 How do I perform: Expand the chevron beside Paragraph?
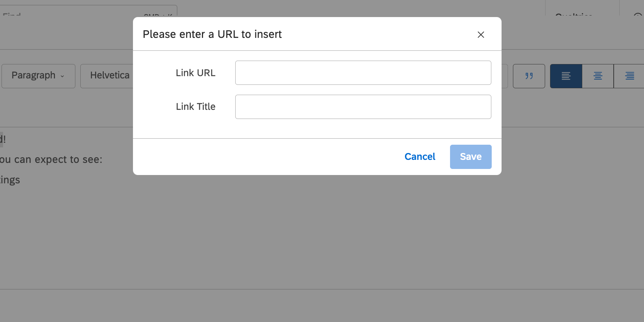coord(62,77)
